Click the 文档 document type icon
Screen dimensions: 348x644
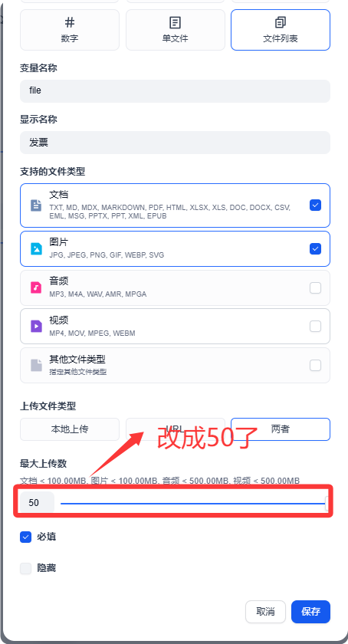click(36, 205)
